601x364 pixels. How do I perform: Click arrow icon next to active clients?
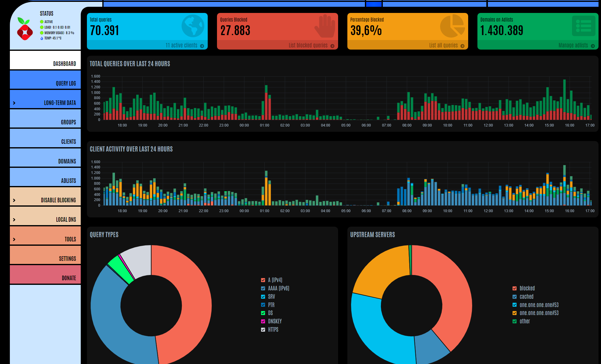[202, 46]
